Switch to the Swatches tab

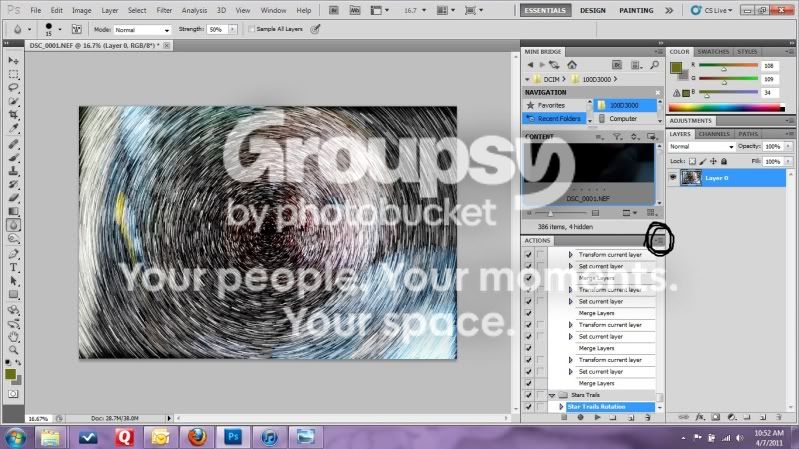point(713,51)
